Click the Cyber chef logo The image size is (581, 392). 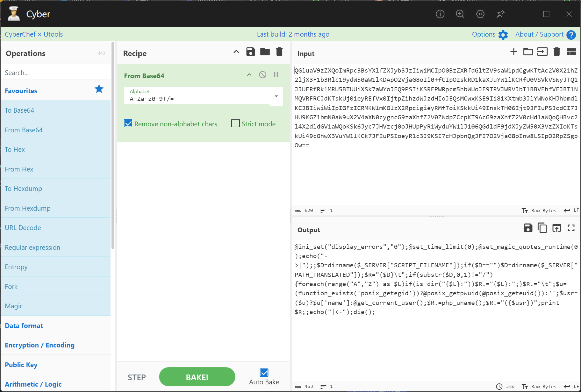point(14,14)
